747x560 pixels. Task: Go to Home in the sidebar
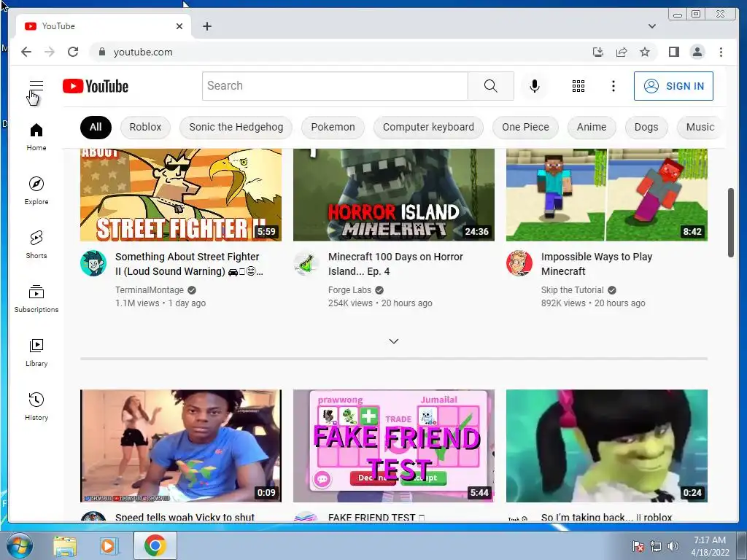pyautogui.click(x=36, y=137)
